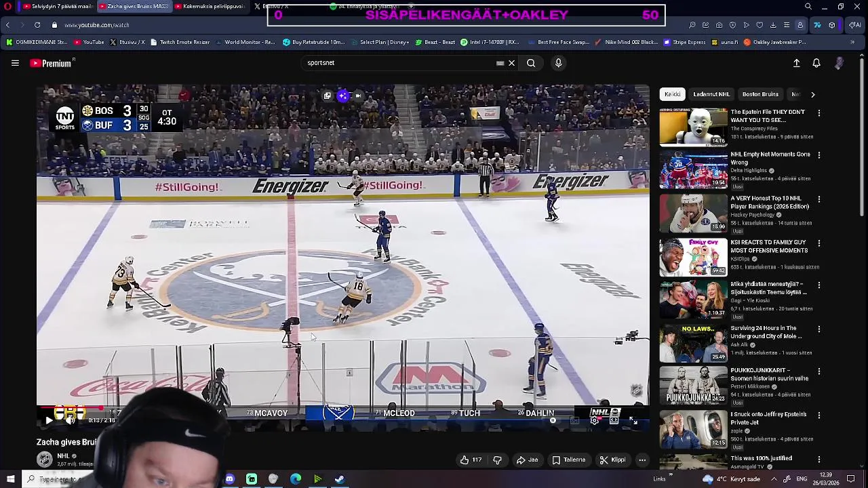Open the YouTube bookmark in bookmarks bar
868x488 pixels.
coord(88,42)
